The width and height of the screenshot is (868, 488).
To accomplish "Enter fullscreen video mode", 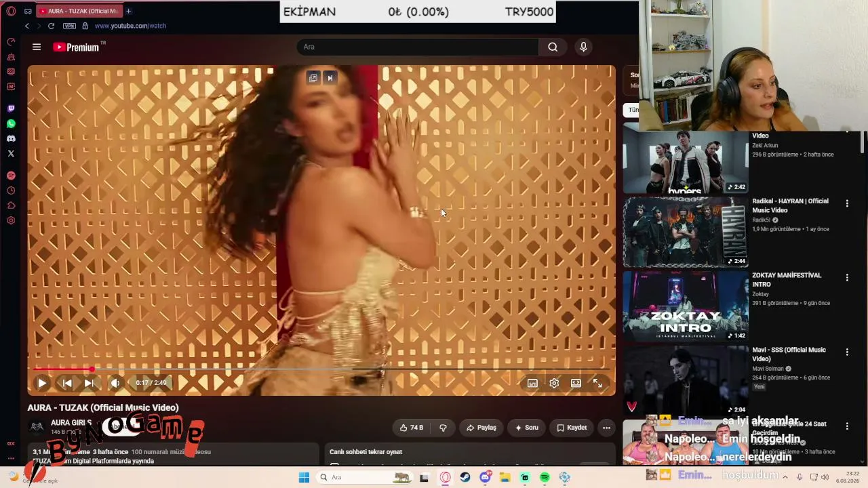I will [x=597, y=383].
